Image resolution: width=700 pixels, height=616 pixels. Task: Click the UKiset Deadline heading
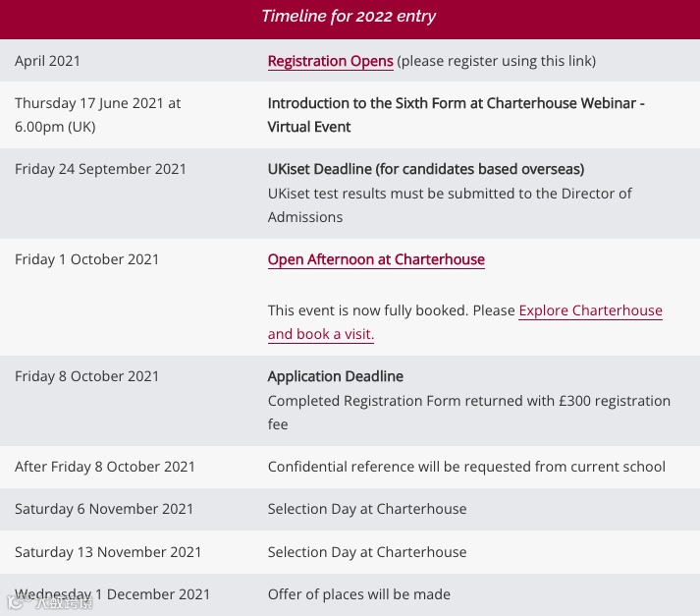tap(425, 169)
